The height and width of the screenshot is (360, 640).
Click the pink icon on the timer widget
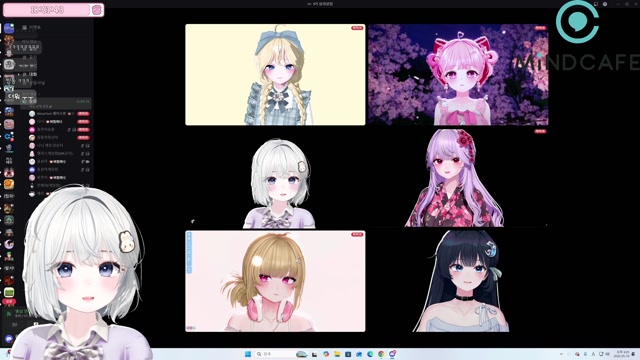97,10
